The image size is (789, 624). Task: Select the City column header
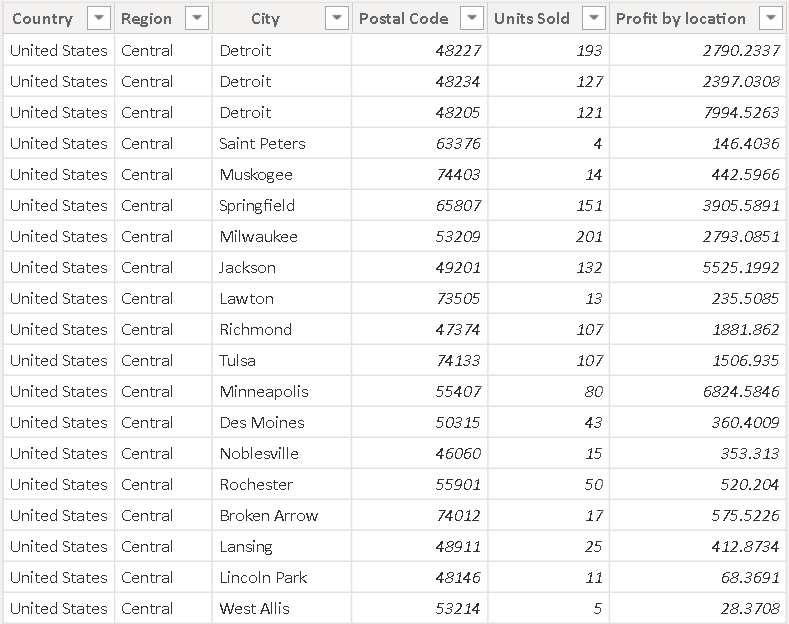point(266,18)
